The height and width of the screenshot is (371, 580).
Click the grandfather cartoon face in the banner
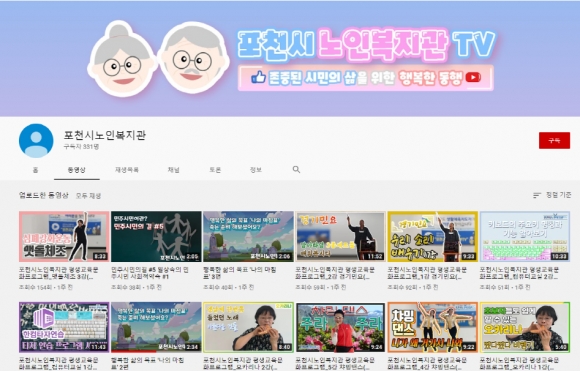point(193,57)
